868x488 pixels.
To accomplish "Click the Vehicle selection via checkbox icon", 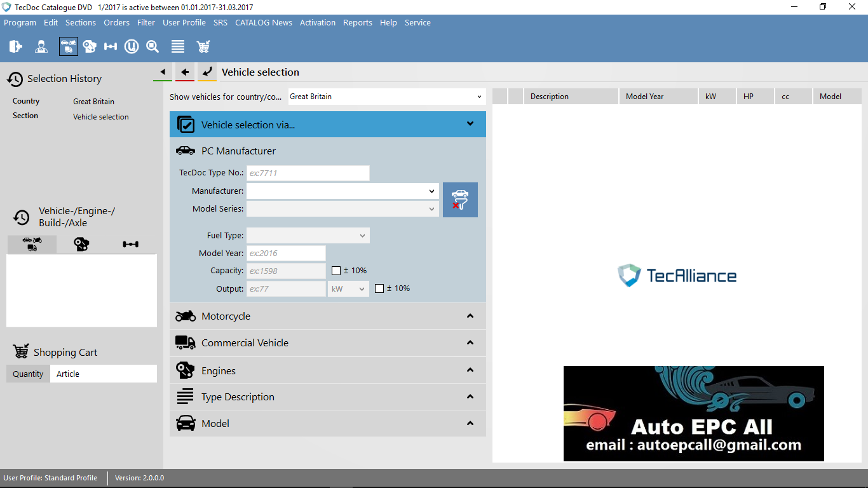I will tap(186, 125).
